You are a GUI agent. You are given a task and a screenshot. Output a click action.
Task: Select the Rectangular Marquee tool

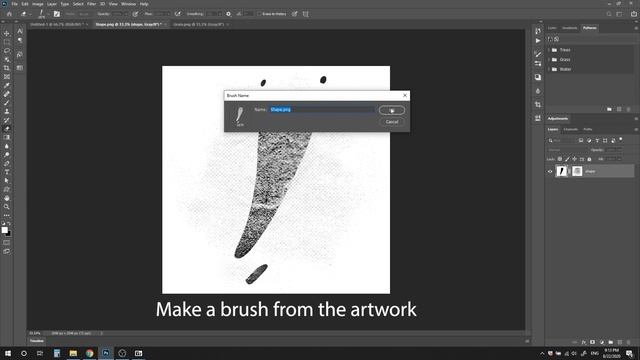click(x=7, y=42)
